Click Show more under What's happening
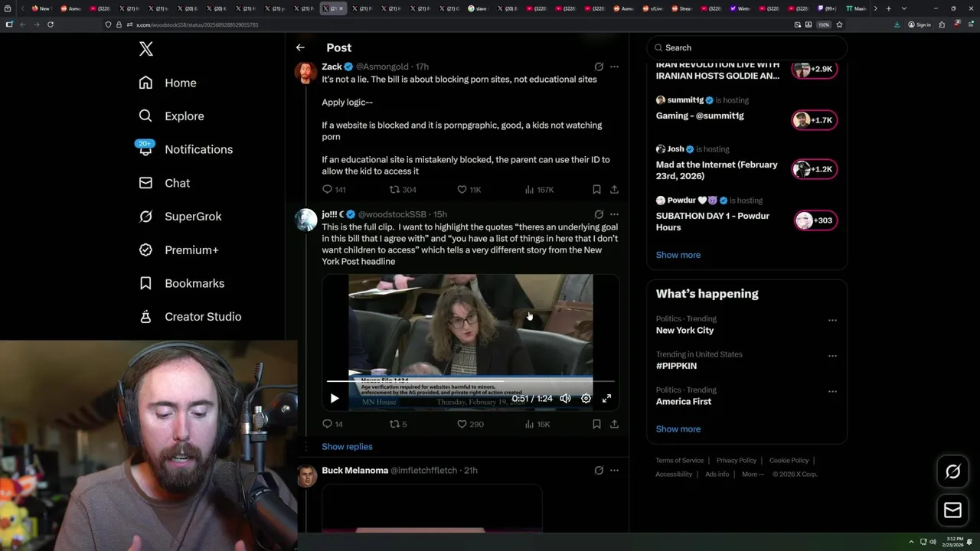Viewport: 980px width, 551px height. tap(678, 429)
